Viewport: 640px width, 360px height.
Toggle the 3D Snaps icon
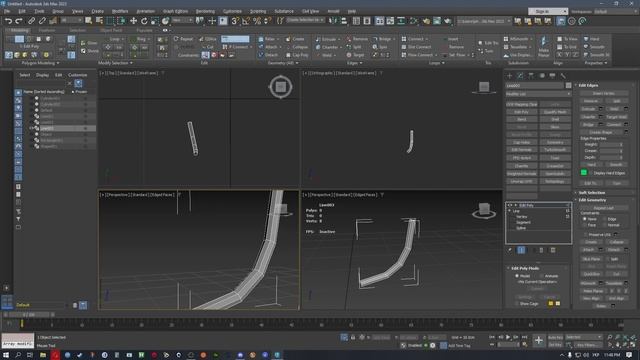[235, 21]
